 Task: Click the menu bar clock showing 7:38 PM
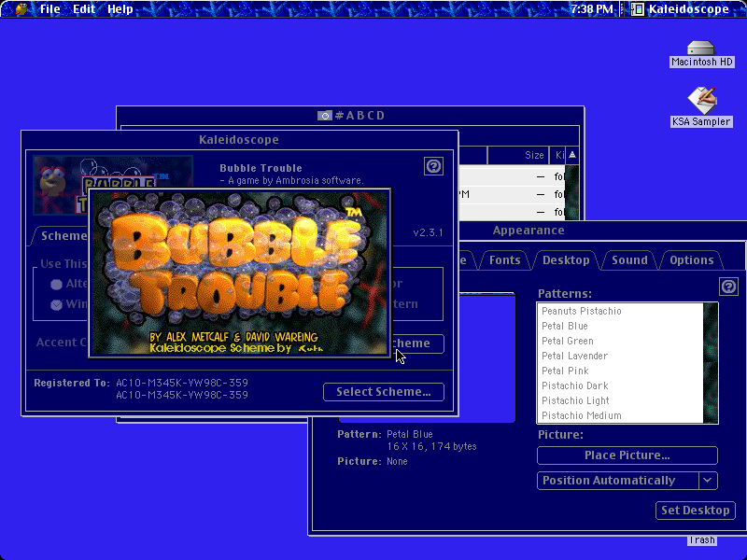pos(591,9)
